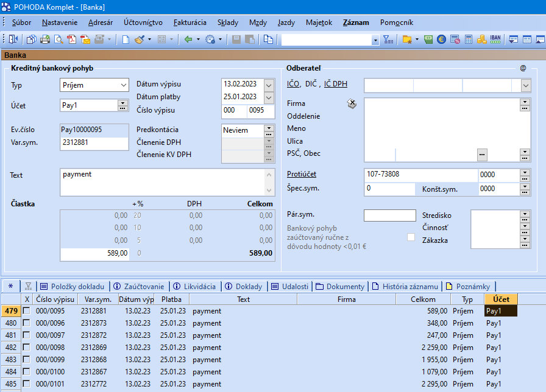Click the funnel tab icon beside asterisk tab
This screenshot has width=546, height=392.
tap(28, 286)
